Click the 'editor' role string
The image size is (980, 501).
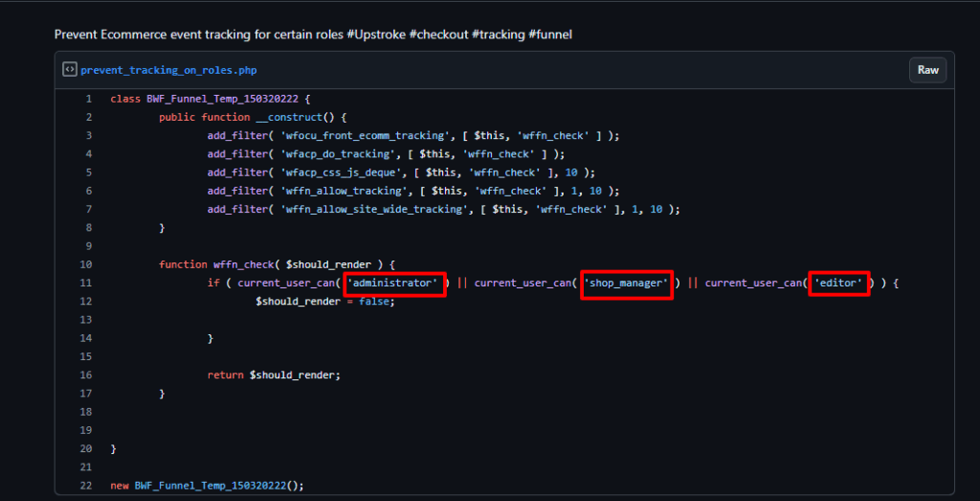pos(838,284)
